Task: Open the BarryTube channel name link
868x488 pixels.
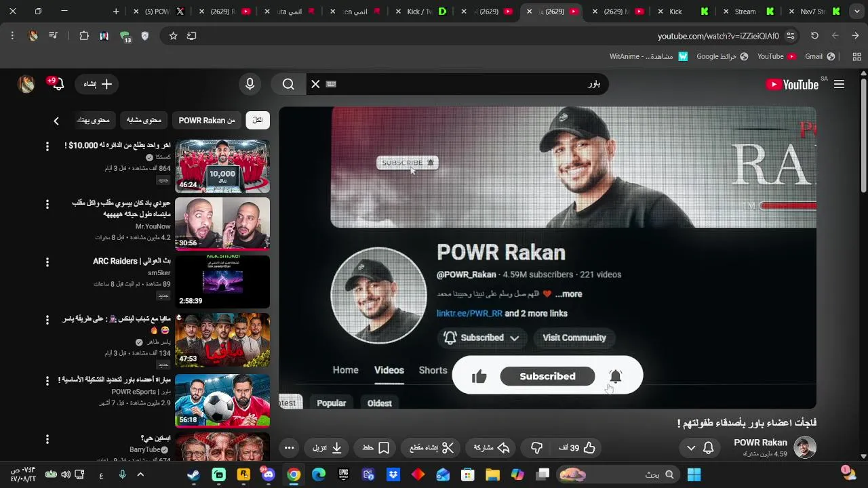Action: coord(145,449)
